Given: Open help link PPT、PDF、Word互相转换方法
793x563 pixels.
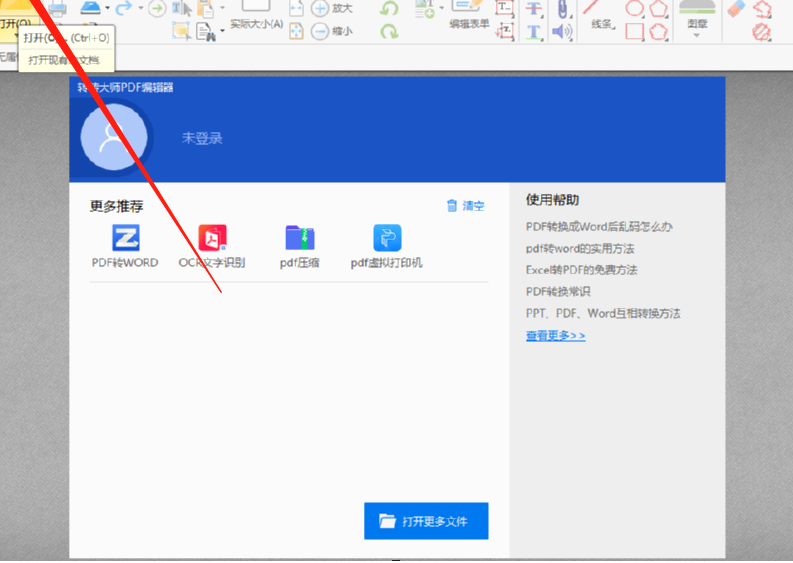Looking at the screenshot, I should click(x=603, y=313).
